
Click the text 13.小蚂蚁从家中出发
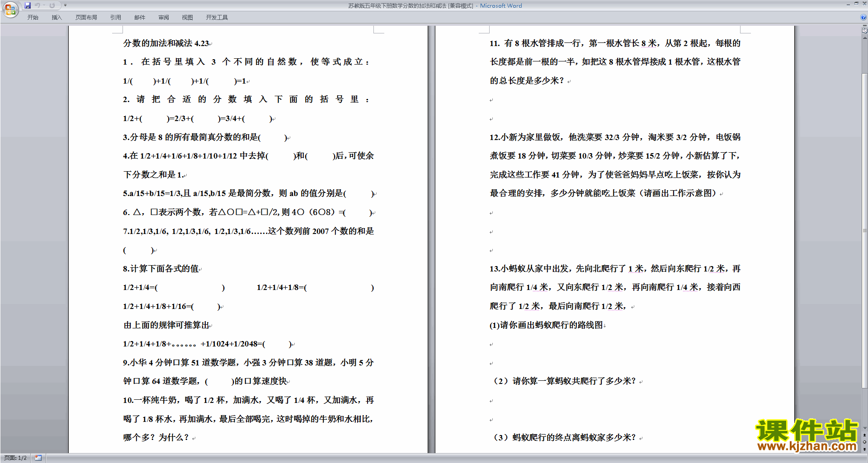[530, 269]
